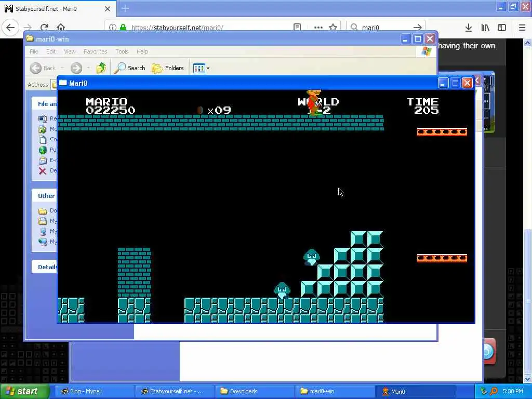Open the Views dropdown in Explorer toolbar
532x399 pixels.
201,68
